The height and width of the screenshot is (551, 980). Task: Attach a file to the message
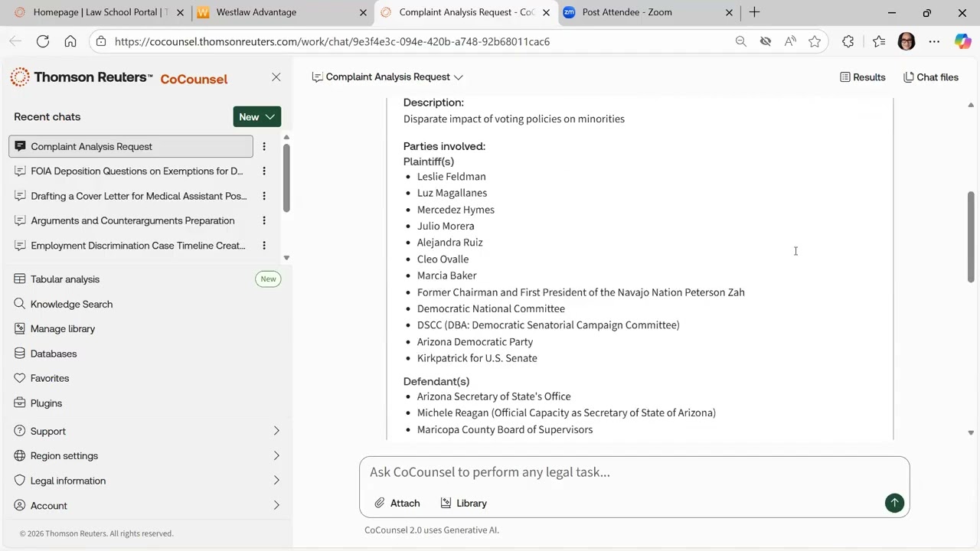tap(397, 503)
